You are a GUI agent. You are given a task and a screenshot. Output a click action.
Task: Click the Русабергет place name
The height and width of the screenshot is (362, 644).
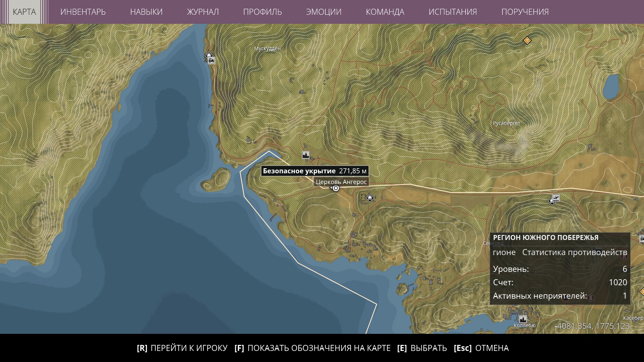pos(506,123)
